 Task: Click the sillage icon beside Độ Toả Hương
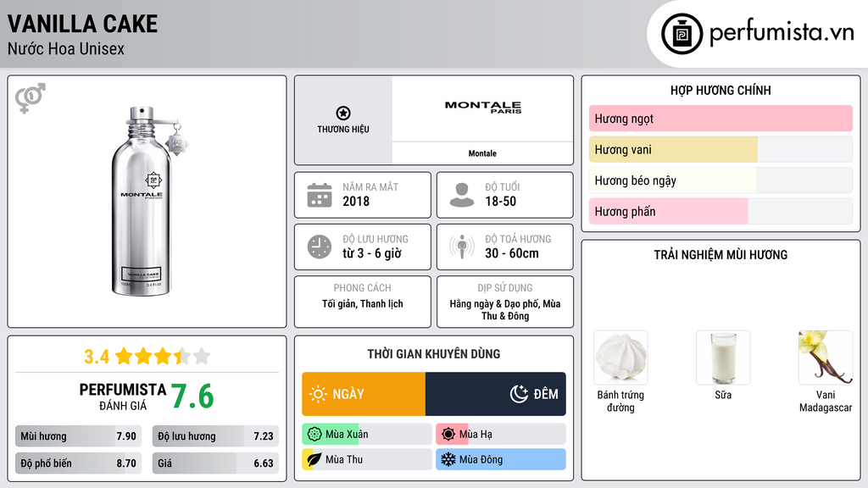click(461, 247)
